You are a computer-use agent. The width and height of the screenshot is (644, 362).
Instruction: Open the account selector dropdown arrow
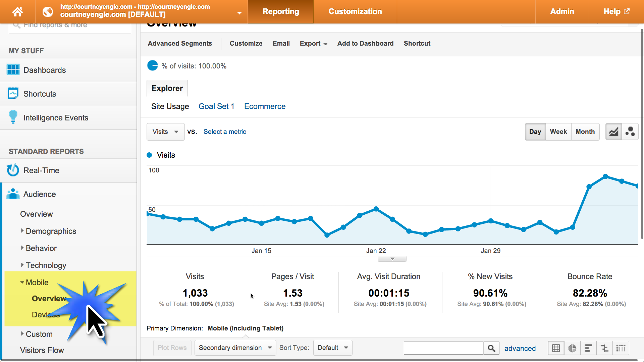point(239,13)
